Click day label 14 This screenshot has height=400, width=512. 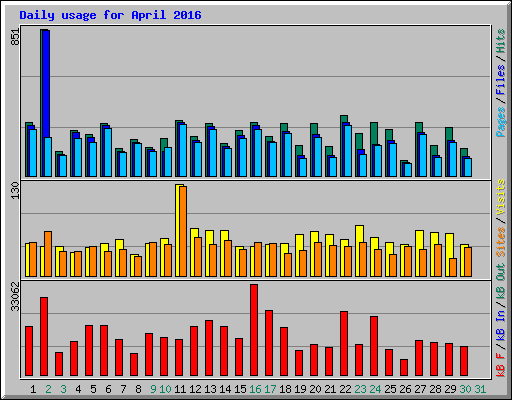click(225, 389)
